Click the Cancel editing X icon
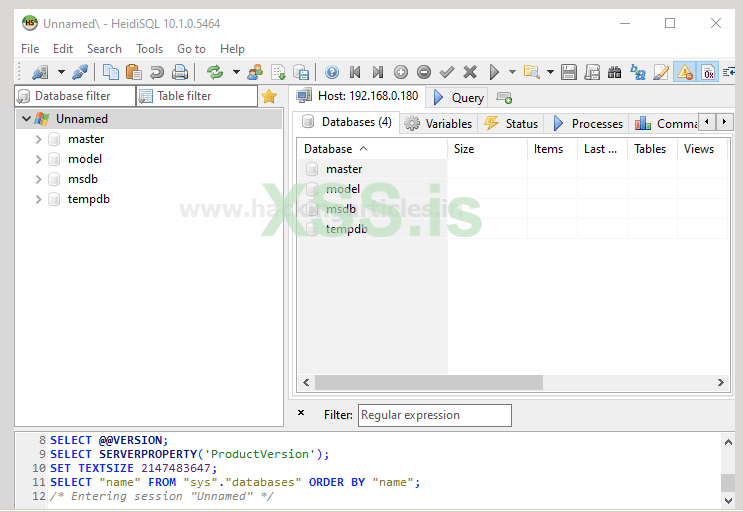Viewport: 743px width, 512px height. tap(470, 72)
